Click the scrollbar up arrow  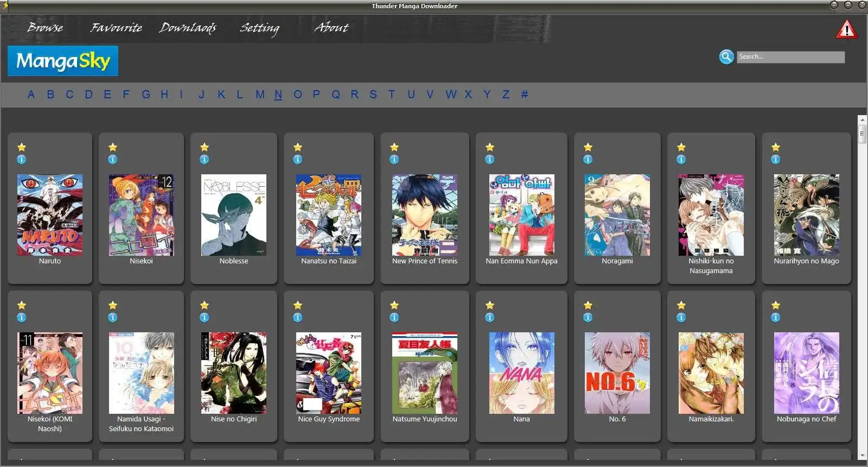coord(862,119)
